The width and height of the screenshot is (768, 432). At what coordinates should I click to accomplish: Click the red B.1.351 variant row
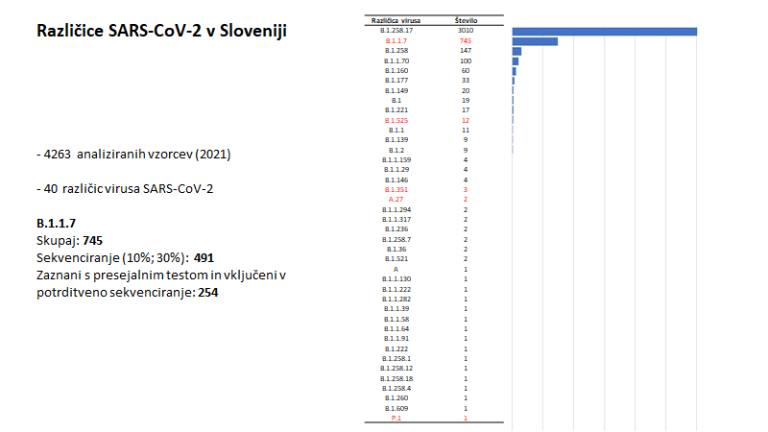click(395, 189)
